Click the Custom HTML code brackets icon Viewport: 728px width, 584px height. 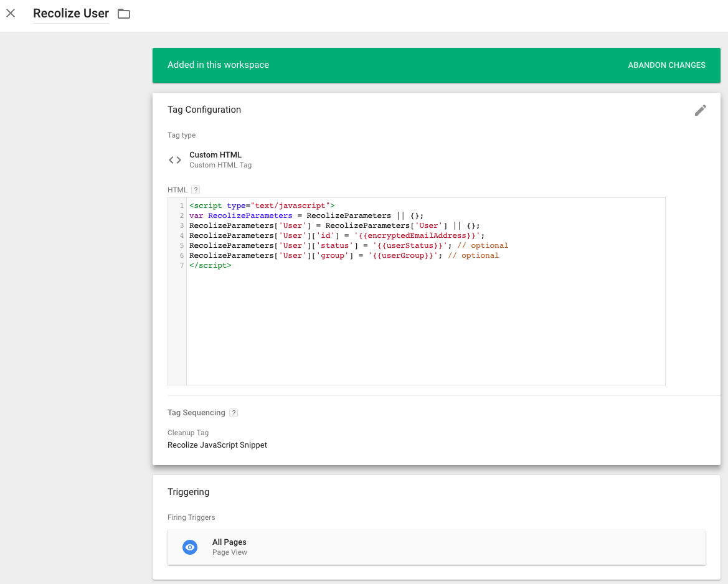(x=174, y=160)
